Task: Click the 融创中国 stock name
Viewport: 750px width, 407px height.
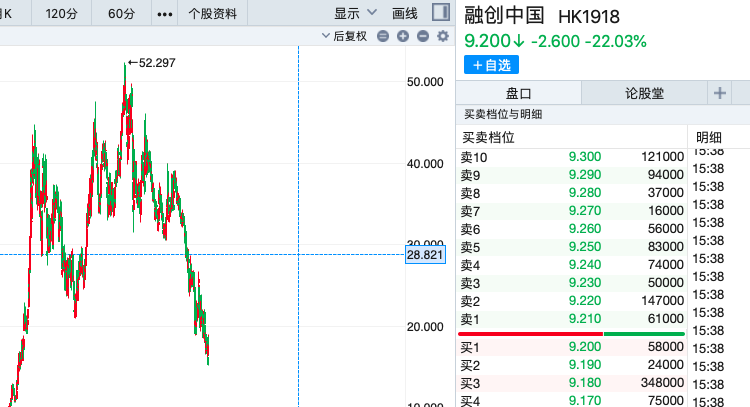Action: [504, 16]
